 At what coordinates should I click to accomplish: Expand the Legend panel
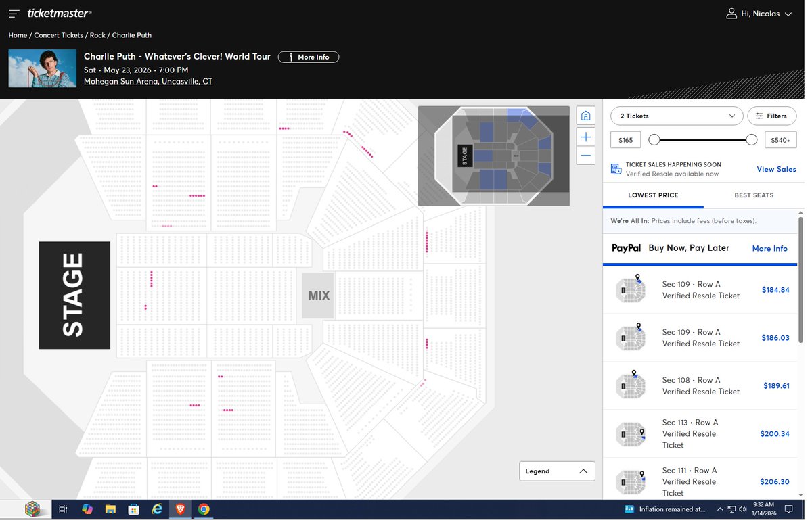[557, 471]
